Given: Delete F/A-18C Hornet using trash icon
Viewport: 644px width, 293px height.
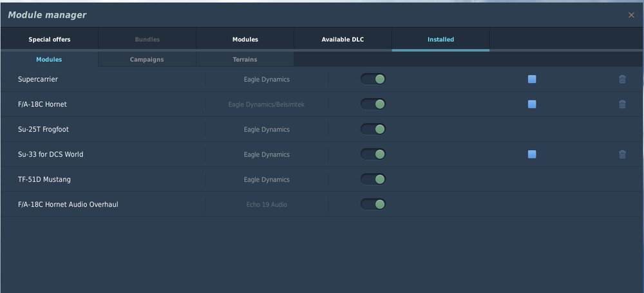Looking at the screenshot, I should [622, 104].
